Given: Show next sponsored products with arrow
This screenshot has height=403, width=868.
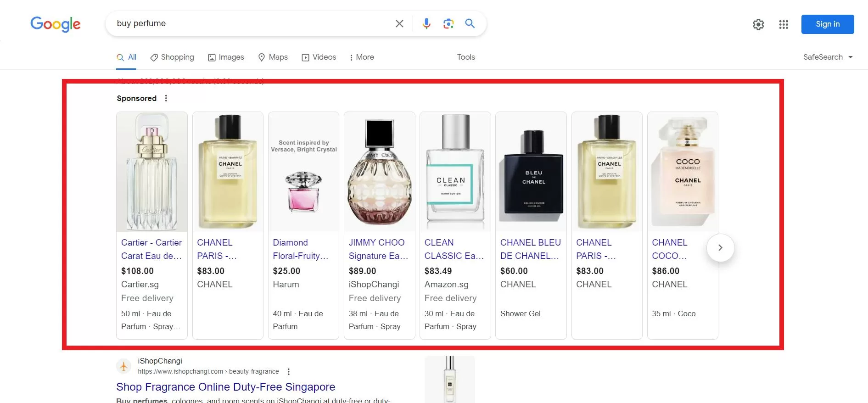Looking at the screenshot, I should point(720,248).
